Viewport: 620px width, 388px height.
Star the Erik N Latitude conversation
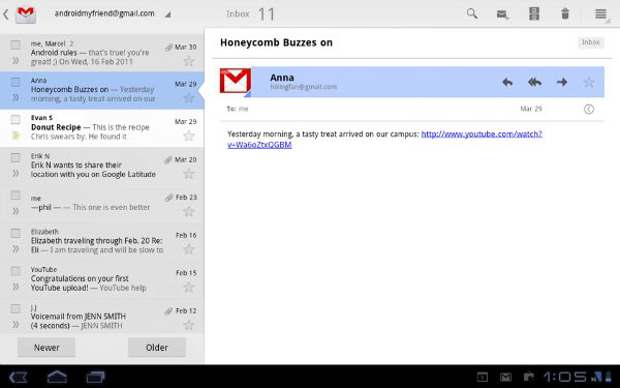189,174
